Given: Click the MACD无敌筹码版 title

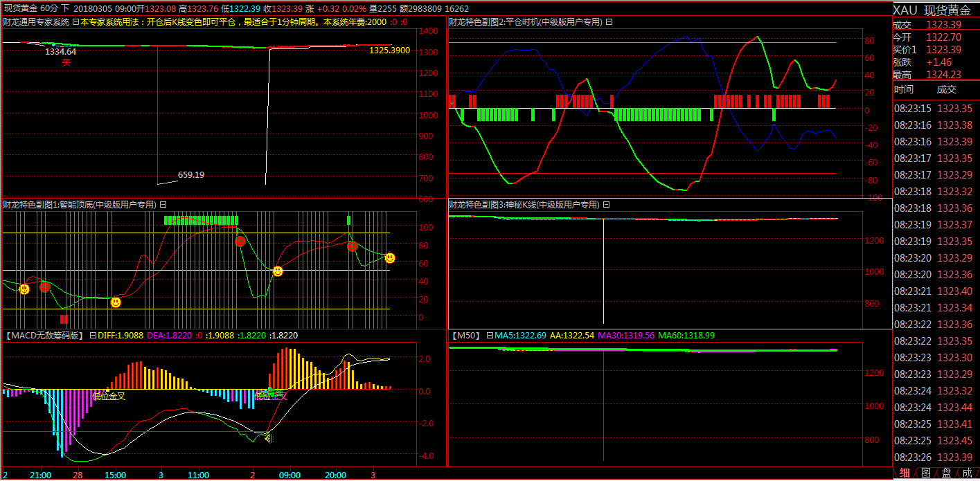Looking at the screenshot, I should pos(44,336).
